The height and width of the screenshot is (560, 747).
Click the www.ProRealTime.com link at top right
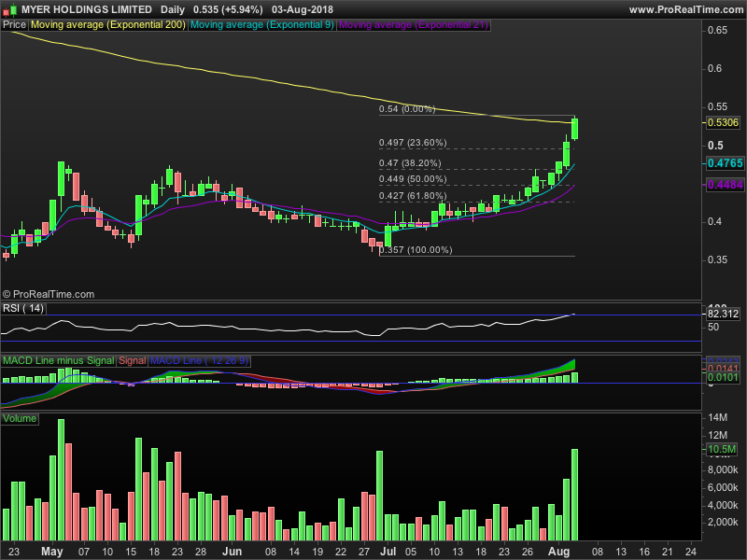(686, 9)
